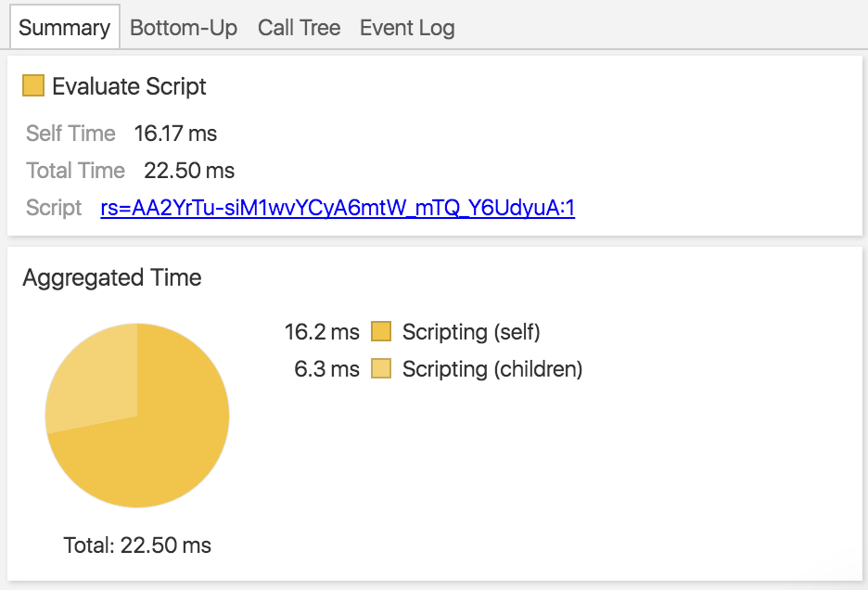Select the Call Tree tab
The height and width of the screenshot is (590, 868).
[299, 28]
